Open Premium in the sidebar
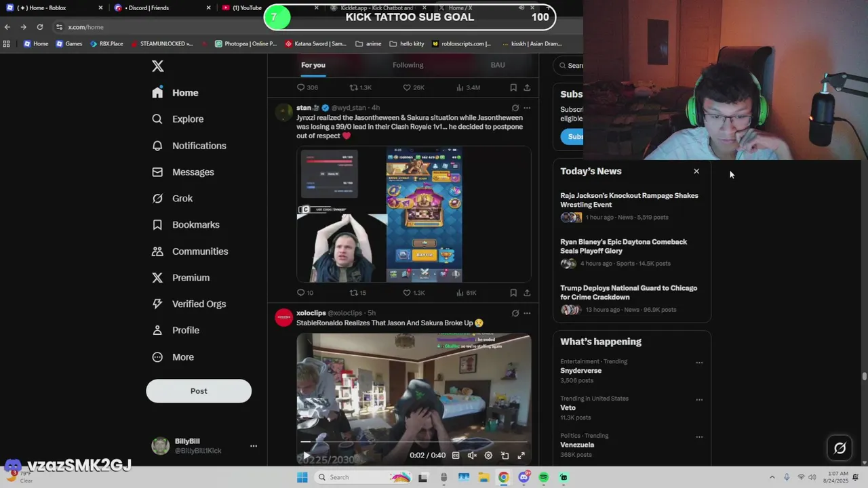 (181, 278)
